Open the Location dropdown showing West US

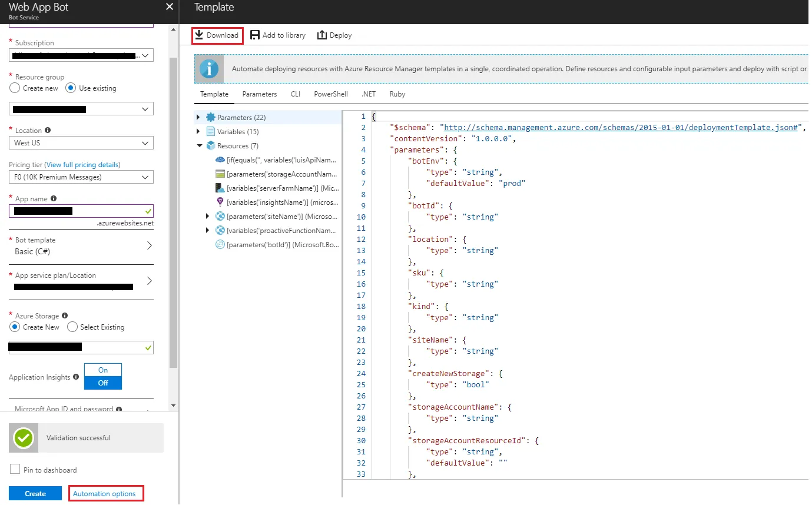[81, 143]
